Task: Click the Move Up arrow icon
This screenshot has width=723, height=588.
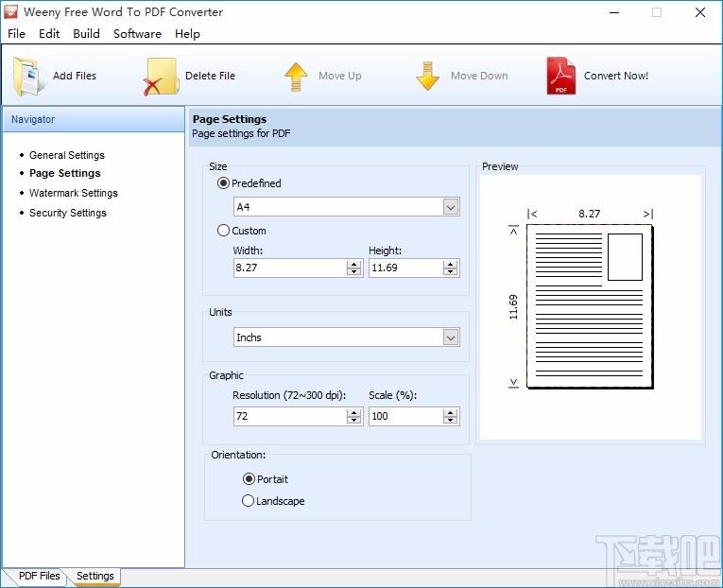Action: (296, 77)
